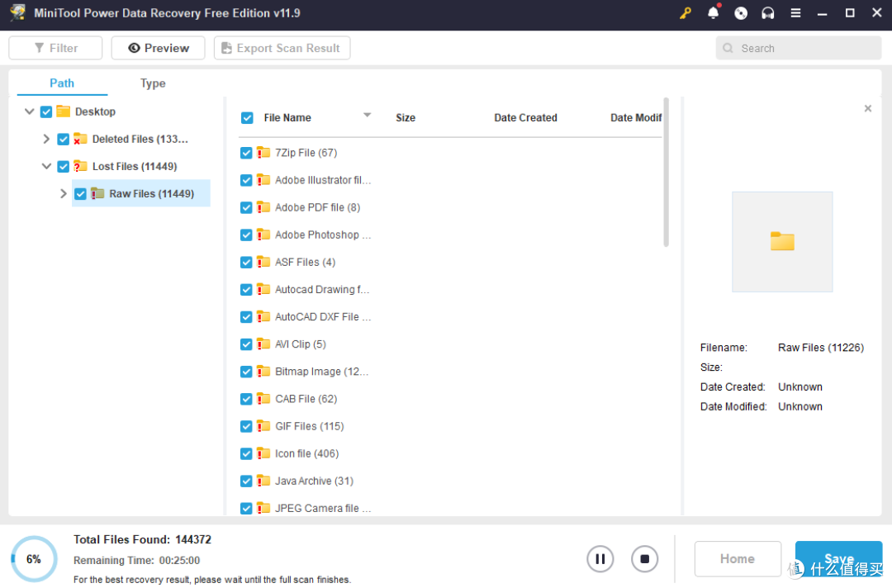Viewport: 892px width, 588px height.
Task: Uncheck the Adobe Photoshop checkbox
Action: pos(246,235)
